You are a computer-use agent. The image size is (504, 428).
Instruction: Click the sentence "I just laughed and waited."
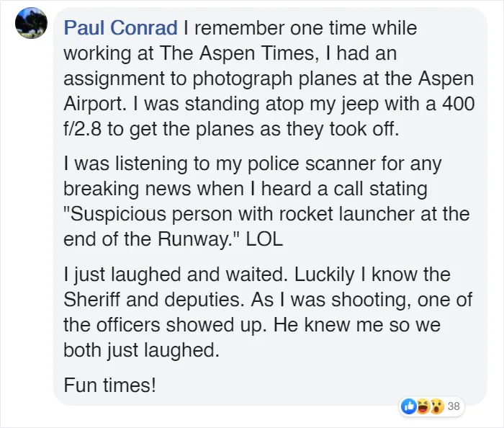coord(176,275)
